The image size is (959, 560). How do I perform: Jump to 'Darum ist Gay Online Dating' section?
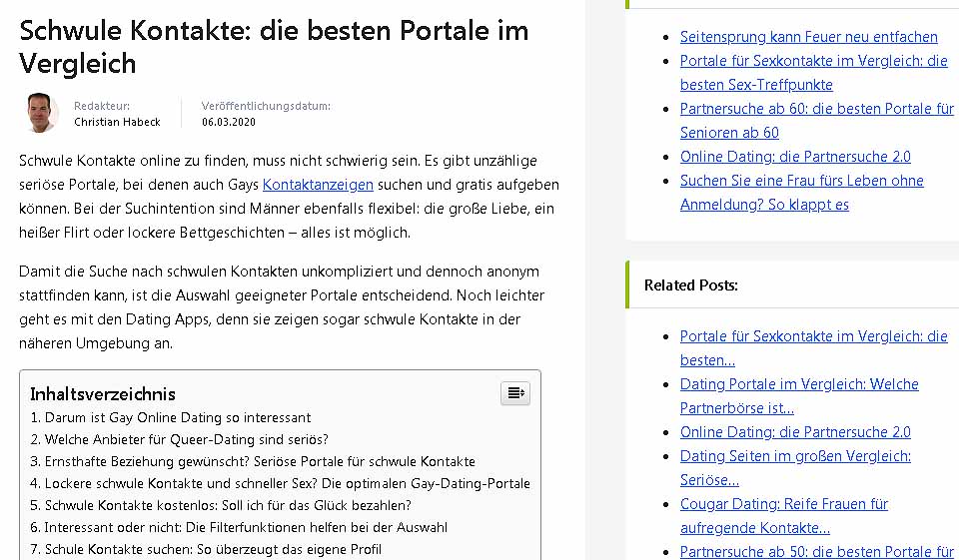point(171,418)
